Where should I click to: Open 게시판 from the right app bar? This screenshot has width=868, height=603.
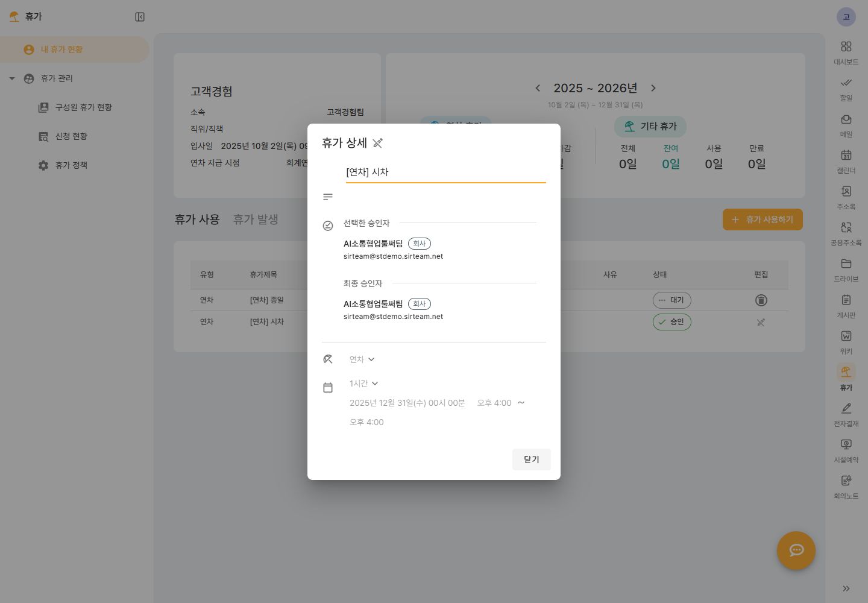pyautogui.click(x=846, y=306)
